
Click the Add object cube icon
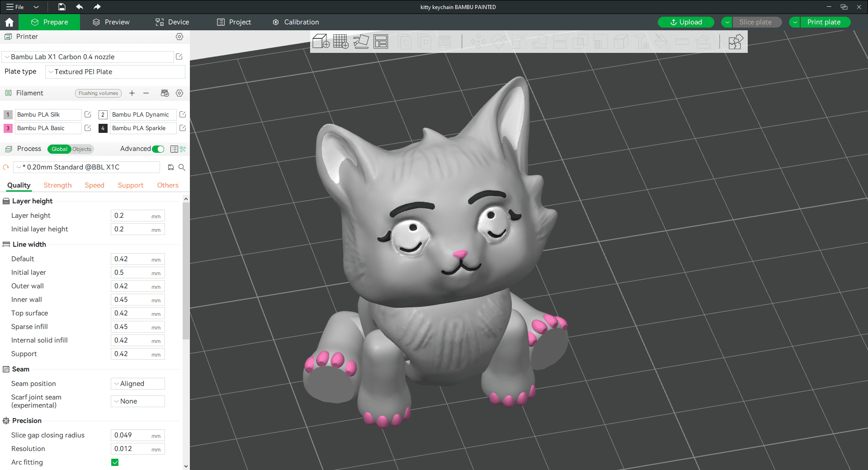(x=321, y=42)
